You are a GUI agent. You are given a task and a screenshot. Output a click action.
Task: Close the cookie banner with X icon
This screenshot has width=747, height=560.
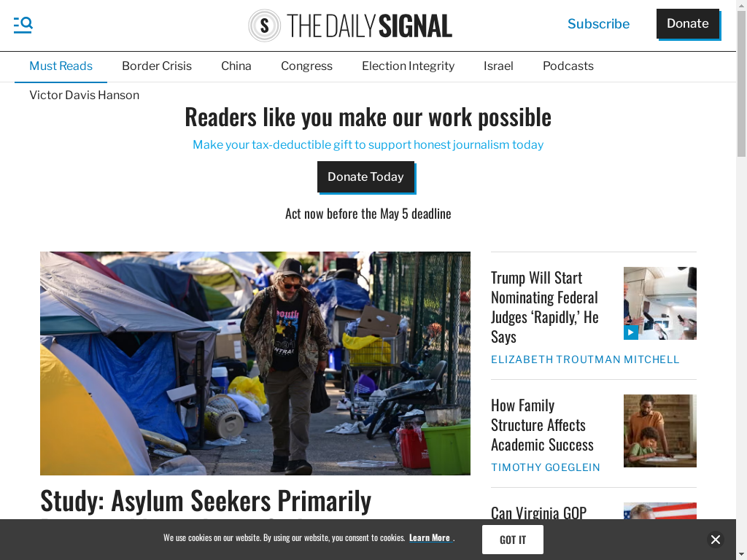click(x=715, y=540)
